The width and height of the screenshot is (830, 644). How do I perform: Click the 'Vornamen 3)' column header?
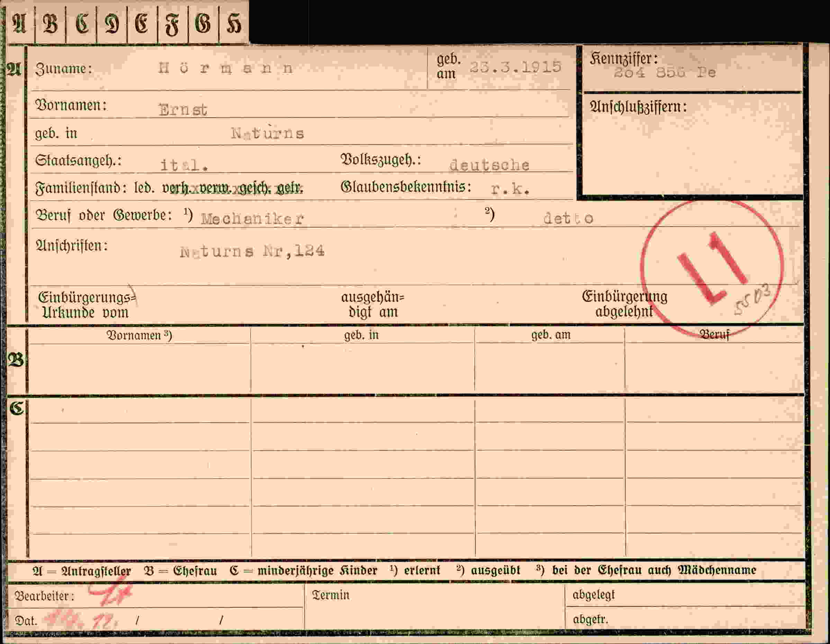139,335
